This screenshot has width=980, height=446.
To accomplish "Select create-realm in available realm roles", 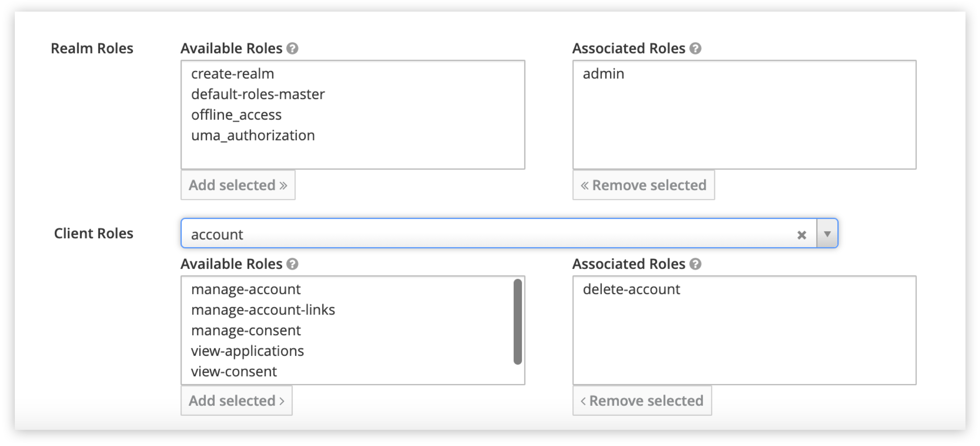I will click(x=232, y=74).
